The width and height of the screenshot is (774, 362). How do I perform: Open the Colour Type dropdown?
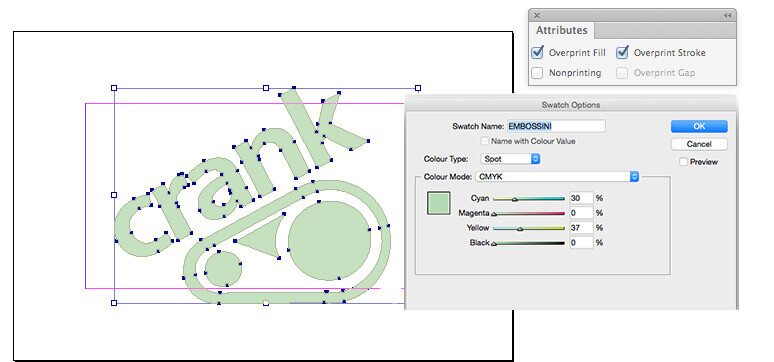click(510, 159)
